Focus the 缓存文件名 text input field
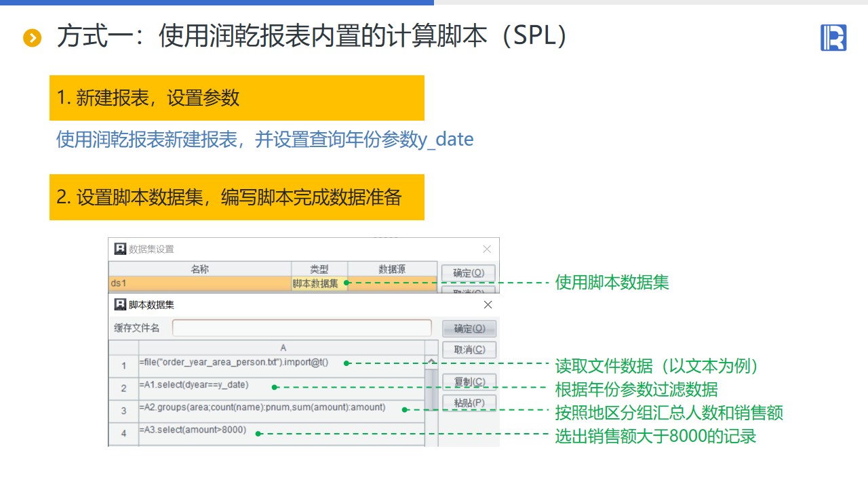The image size is (868, 488). click(302, 328)
